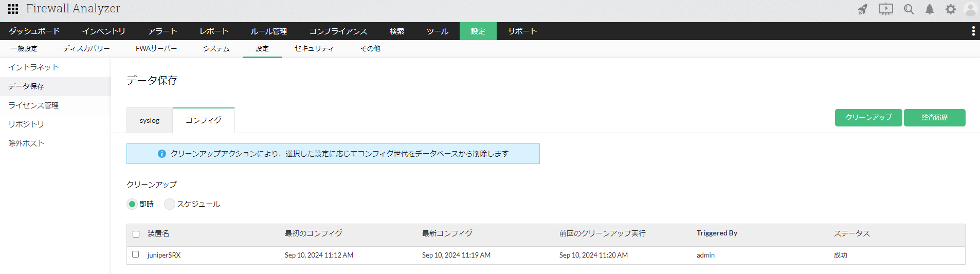The image size is (980, 274).
Task: Open the ルール管理 menu
Action: click(269, 31)
